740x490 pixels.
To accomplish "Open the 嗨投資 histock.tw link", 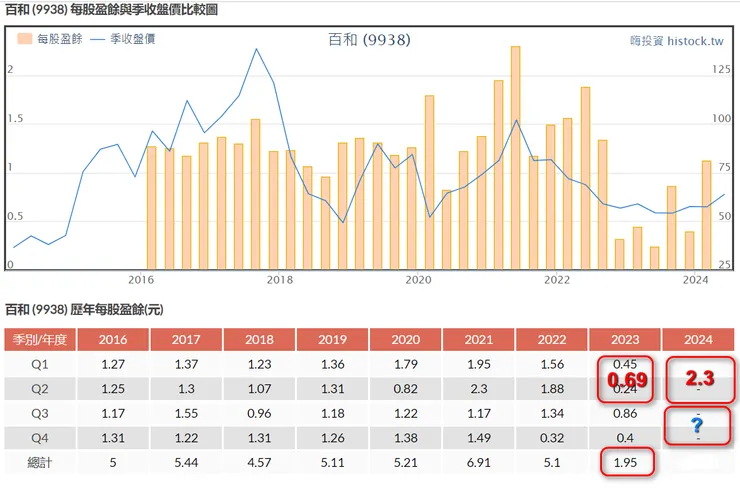I will 676,41.
